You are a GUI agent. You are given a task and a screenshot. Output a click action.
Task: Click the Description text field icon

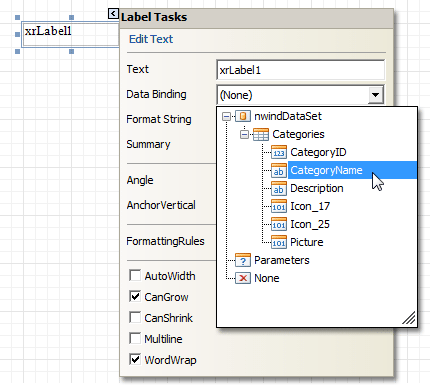click(279, 188)
